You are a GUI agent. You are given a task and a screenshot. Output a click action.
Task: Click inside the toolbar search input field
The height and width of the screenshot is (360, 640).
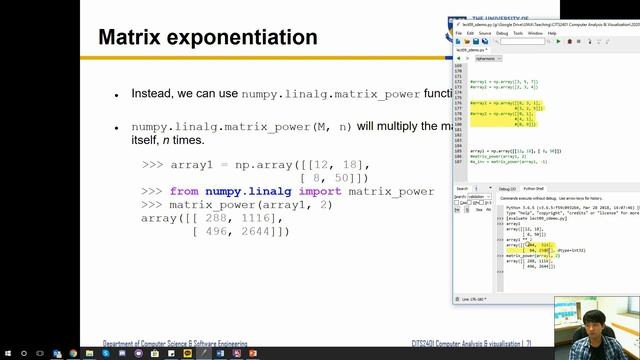[522, 41]
